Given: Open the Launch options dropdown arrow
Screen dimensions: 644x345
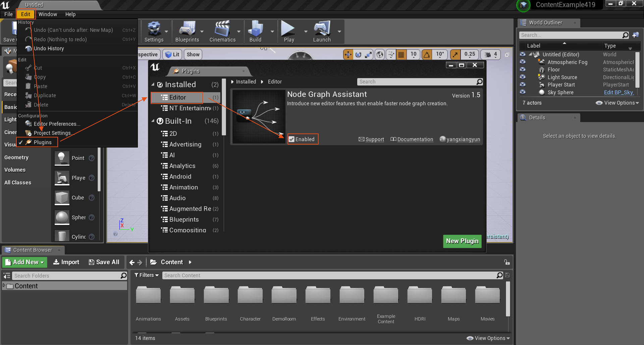Looking at the screenshot, I should coord(339,32).
